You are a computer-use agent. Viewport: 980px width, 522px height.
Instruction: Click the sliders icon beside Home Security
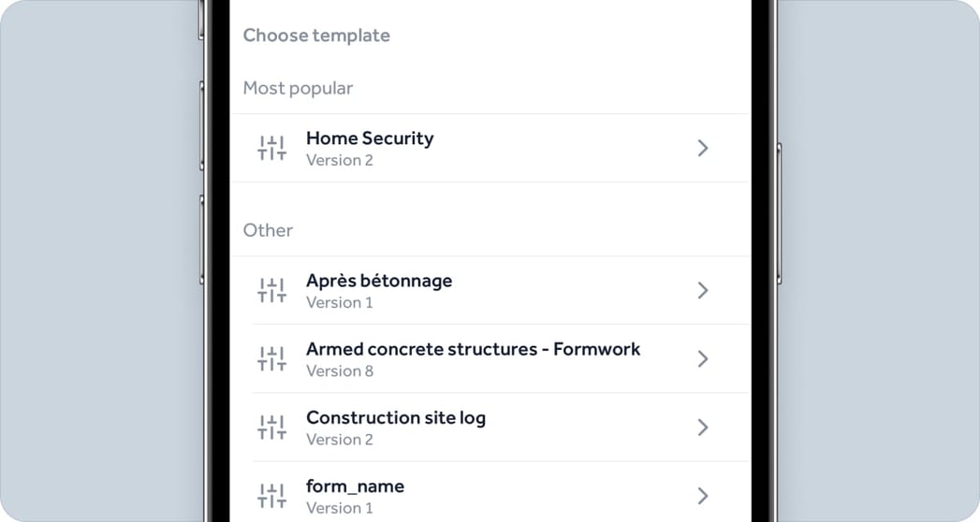click(x=271, y=148)
